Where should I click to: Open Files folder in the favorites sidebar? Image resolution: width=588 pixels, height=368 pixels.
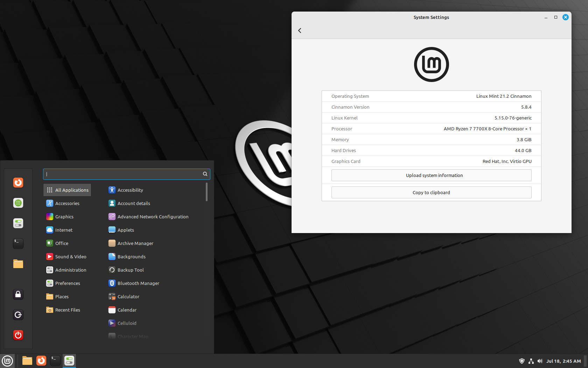click(18, 264)
